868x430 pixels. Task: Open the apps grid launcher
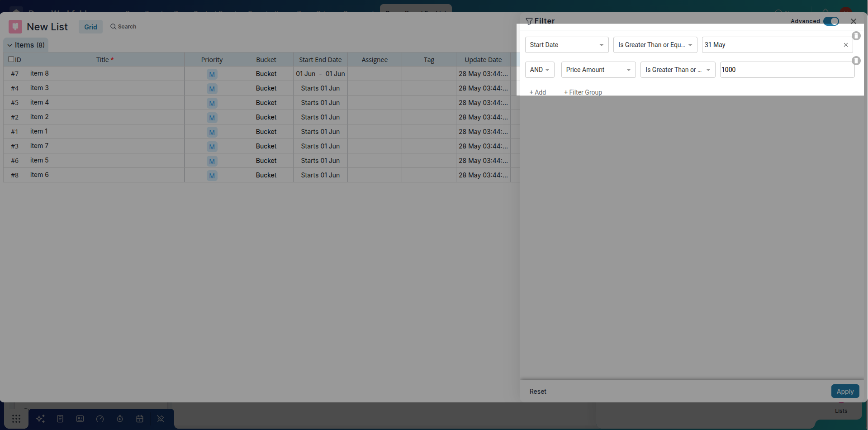[x=16, y=419]
